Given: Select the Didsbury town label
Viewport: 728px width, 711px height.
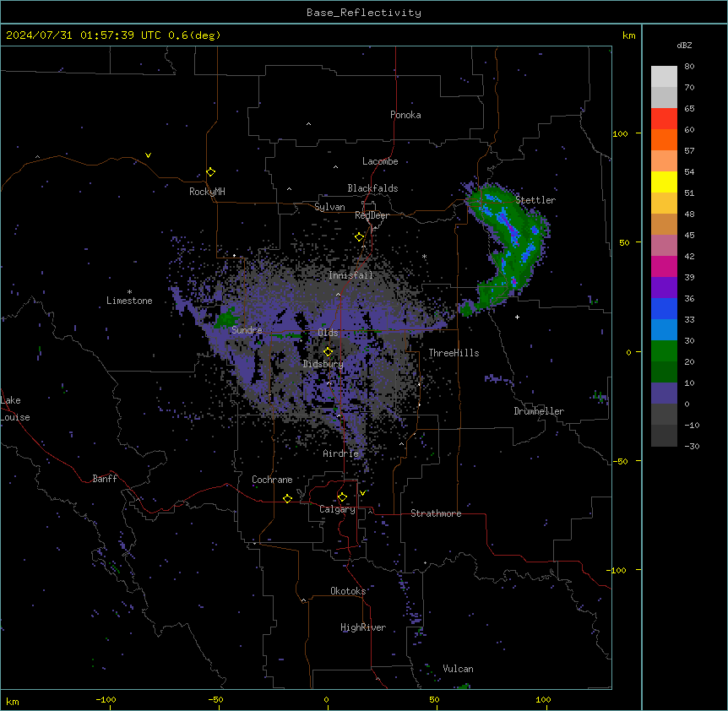Looking at the screenshot, I should (323, 364).
